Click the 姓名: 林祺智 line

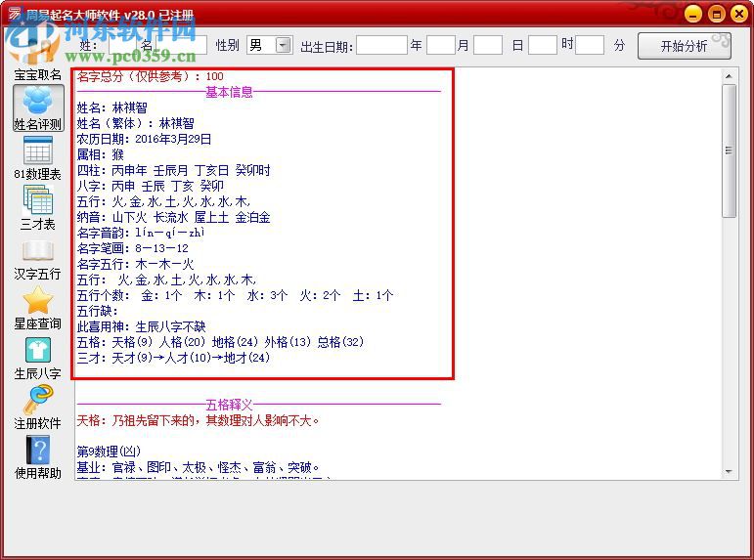click(x=112, y=108)
